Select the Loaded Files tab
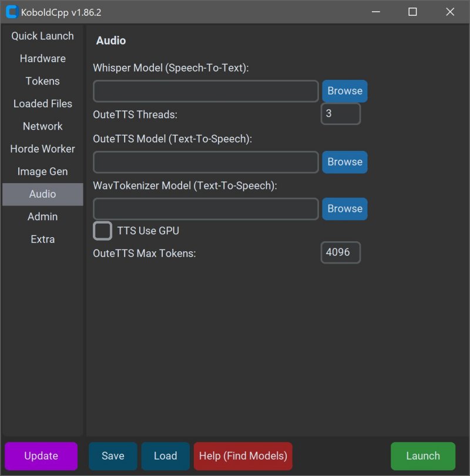Screen dimensions: 470x476 (43, 104)
